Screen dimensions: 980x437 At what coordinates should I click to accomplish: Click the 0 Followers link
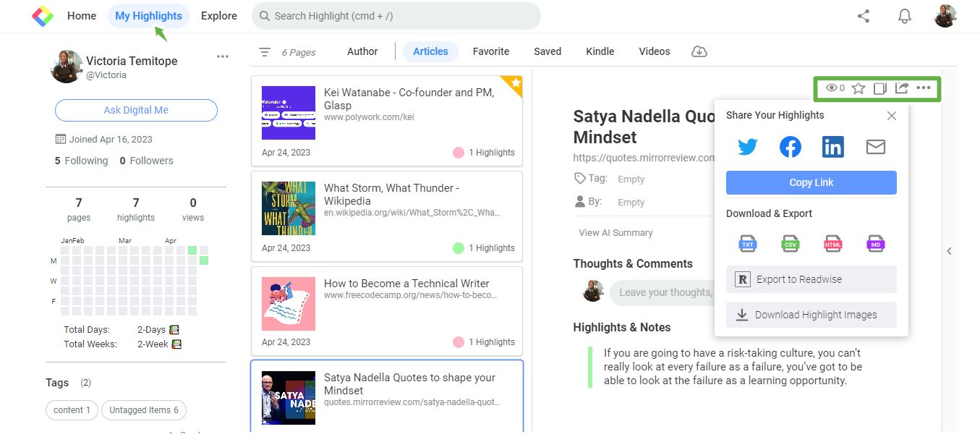(x=146, y=161)
